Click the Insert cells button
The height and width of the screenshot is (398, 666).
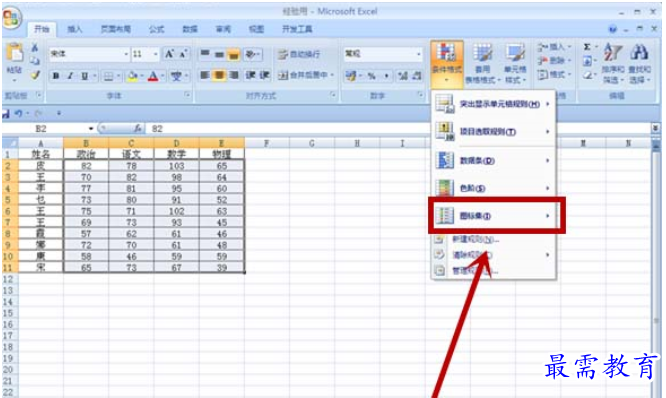point(553,47)
